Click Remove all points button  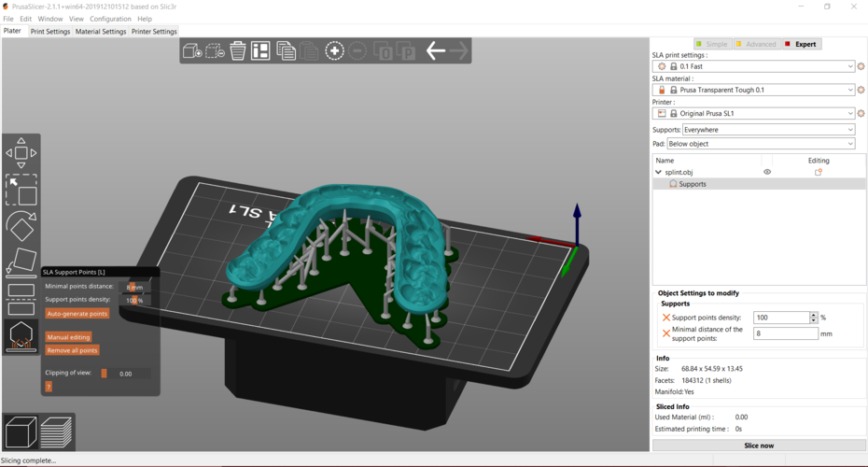pos(73,350)
